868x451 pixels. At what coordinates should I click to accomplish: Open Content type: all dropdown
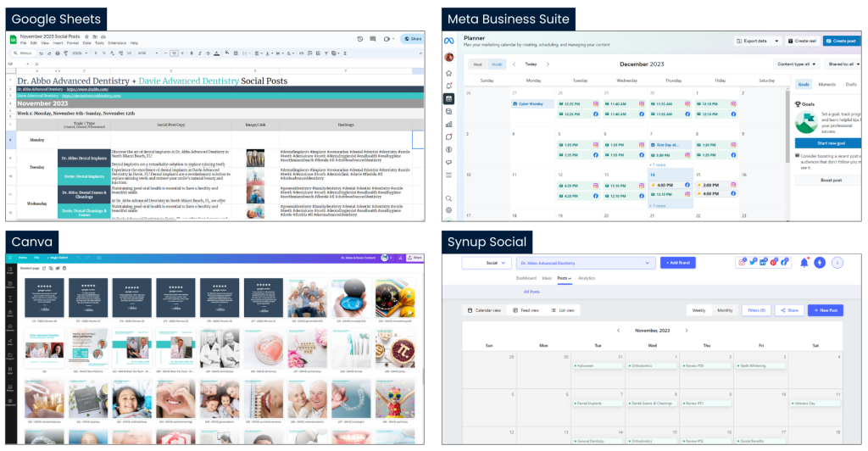pos(797,64)
